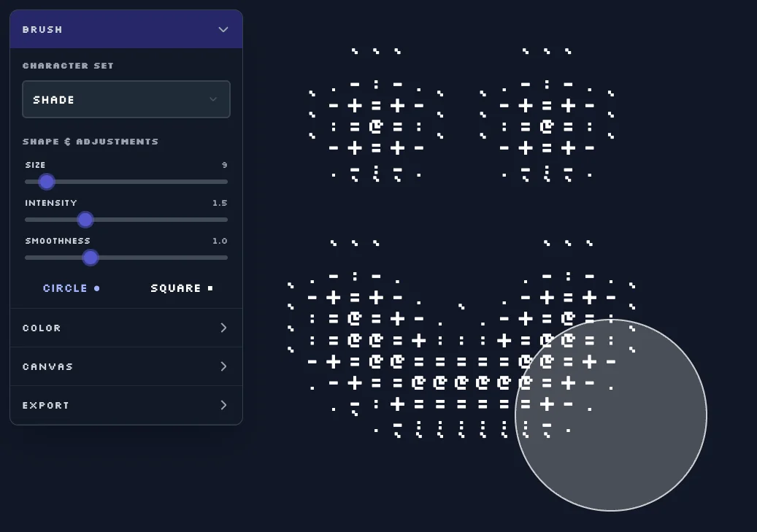Click the EXPORT section label
This screenshot has width=757, height=532.
46,405
